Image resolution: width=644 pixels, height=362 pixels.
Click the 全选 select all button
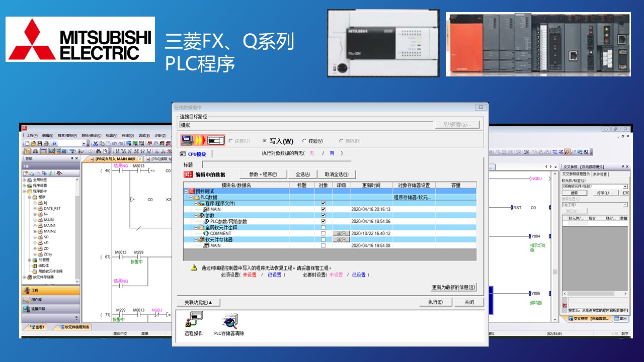point(302,174)
